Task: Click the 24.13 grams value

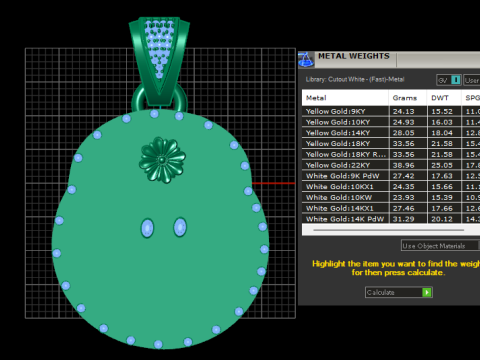Action: point(403,111)
